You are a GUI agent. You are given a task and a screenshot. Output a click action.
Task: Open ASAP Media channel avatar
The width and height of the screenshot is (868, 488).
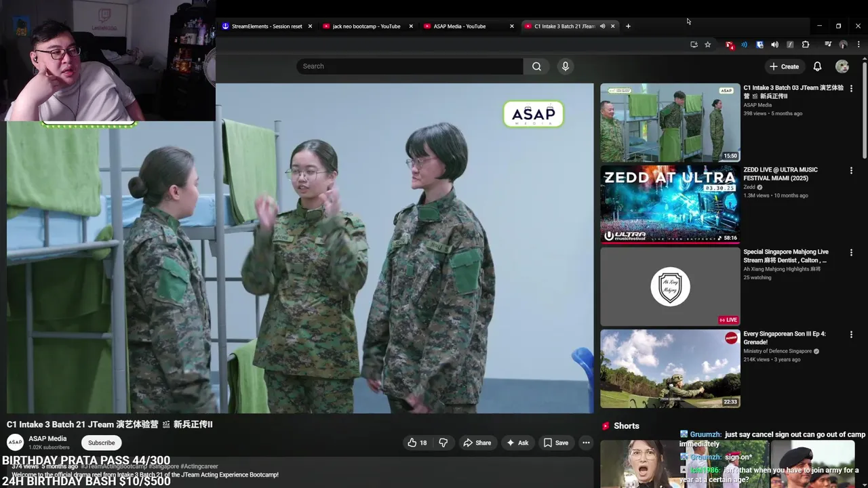[x=15, y=443]
